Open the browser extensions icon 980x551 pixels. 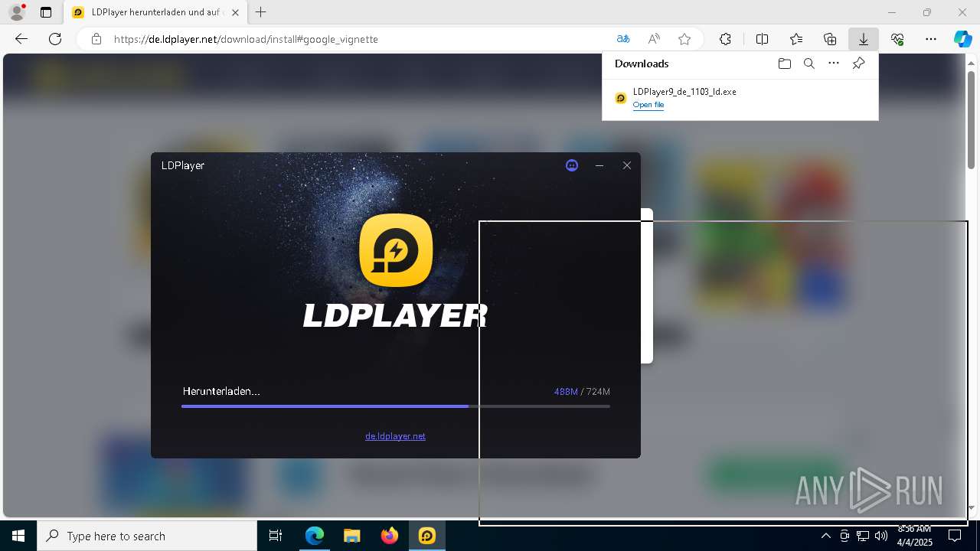coord(725,39)
